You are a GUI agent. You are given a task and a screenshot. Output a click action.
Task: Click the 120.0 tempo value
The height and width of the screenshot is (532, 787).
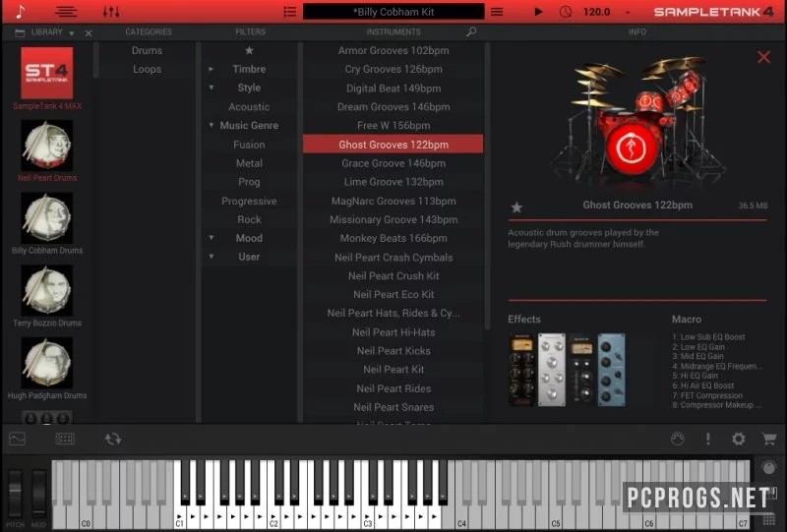click(596, 12)
